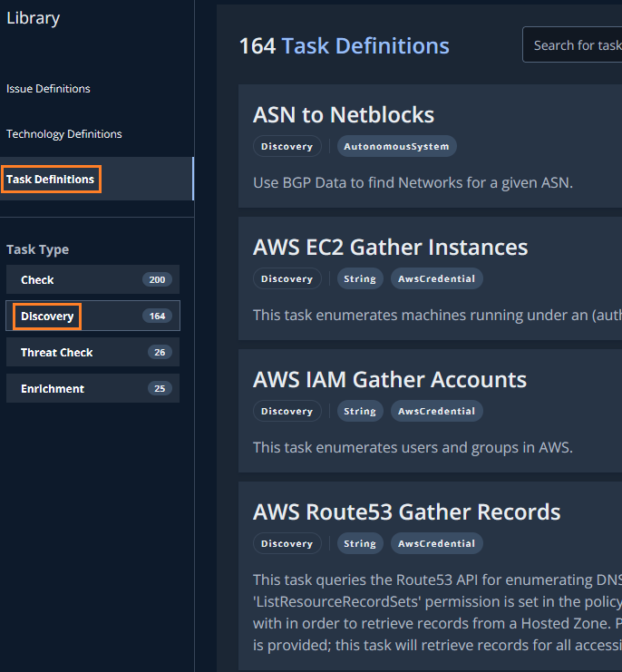Open the AWS Route53 Gather Records task

pyautogui.click(x=406, y=512)
